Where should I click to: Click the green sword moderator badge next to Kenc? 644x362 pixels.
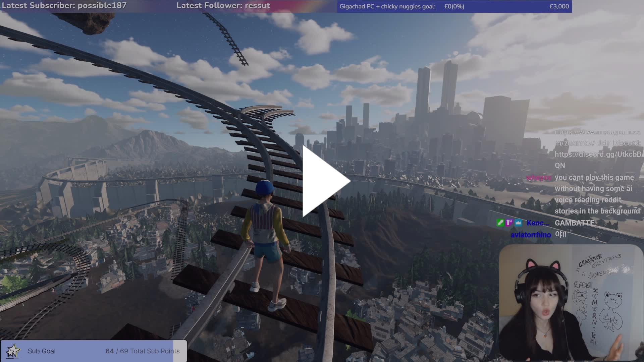coord(500,223)
